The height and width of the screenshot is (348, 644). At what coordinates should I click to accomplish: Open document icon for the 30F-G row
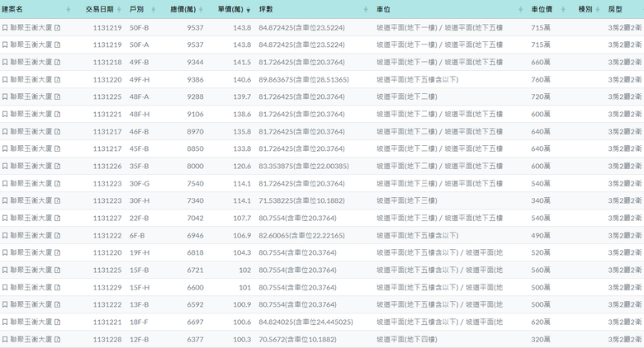click(58, 183)
